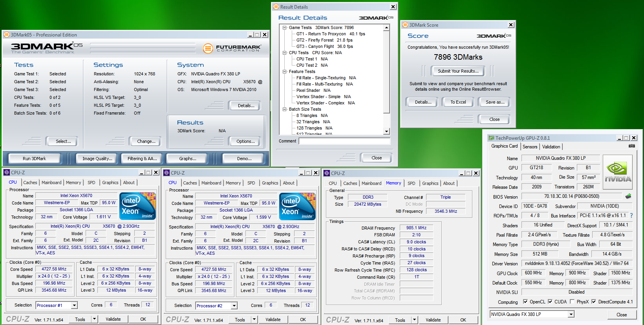The width and height of the screenshot is (644, 325).
Task: Click Filtering & AA button
Action: 142,159
